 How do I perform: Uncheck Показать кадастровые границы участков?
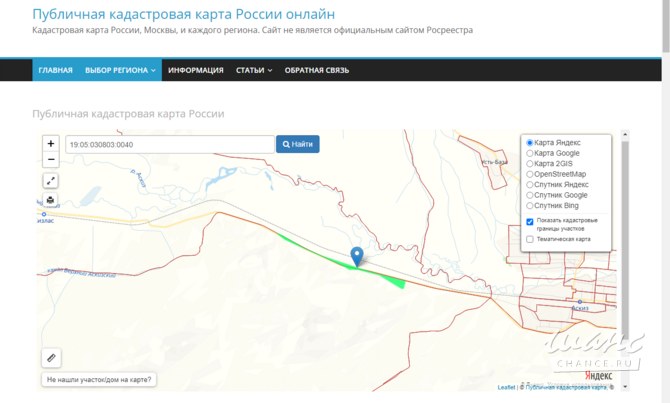tap(530, 221)
